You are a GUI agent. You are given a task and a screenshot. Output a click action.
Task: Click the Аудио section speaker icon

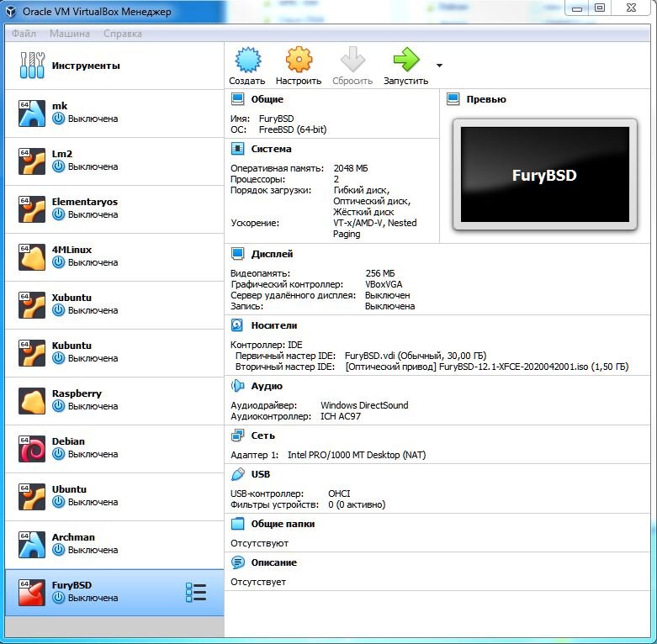pos(237,386)
